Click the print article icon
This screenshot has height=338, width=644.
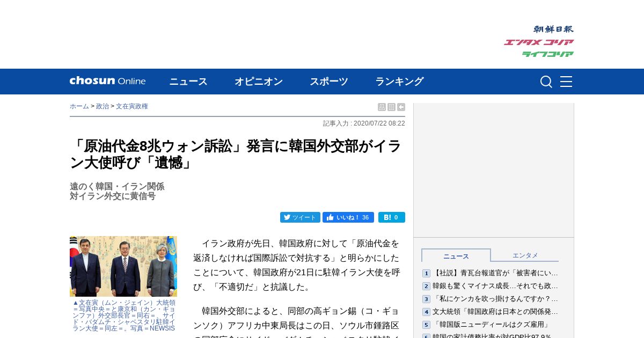click(x=382, y=107)
